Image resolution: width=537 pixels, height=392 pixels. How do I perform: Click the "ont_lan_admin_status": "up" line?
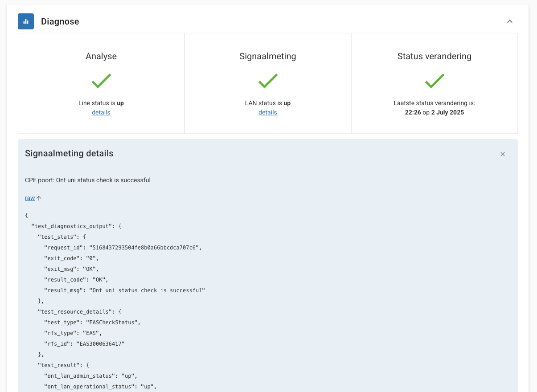tap(90, 376)
